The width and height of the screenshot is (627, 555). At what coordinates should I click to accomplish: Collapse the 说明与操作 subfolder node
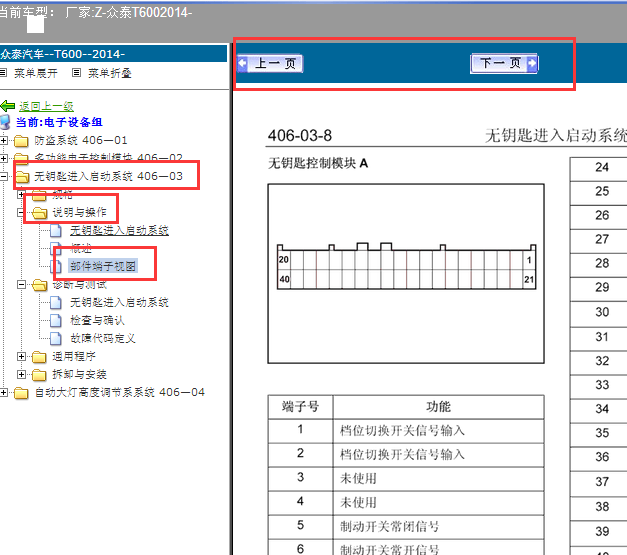point(21,212)
